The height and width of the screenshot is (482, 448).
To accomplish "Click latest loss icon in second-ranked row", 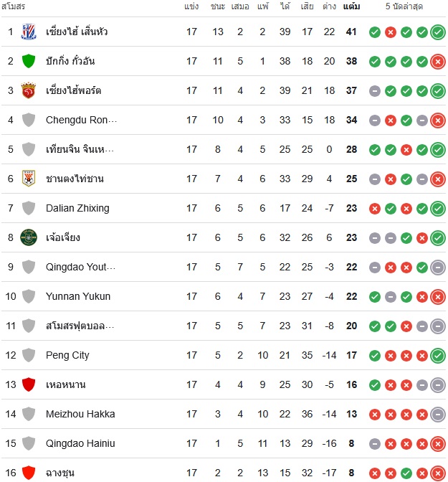I will 438,62.
